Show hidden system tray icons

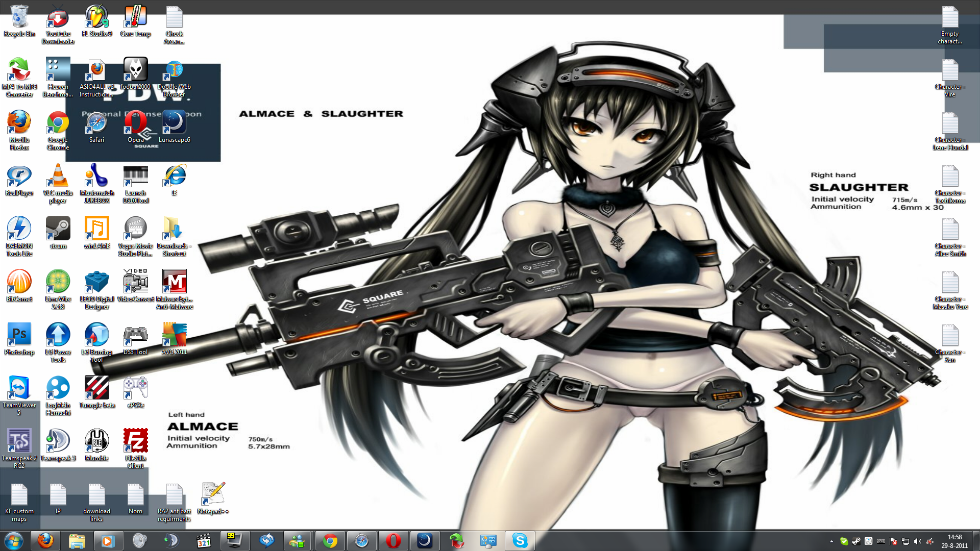click(x=831, y=541)
